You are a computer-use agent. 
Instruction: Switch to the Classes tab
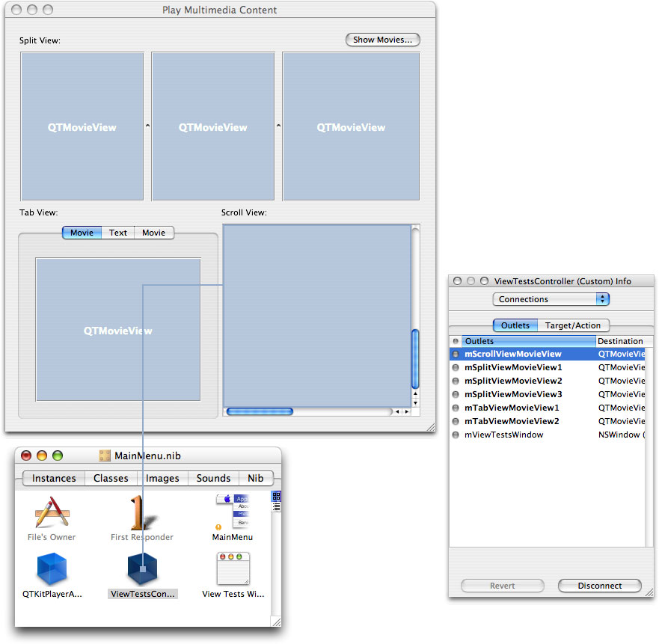pos(111,478)
